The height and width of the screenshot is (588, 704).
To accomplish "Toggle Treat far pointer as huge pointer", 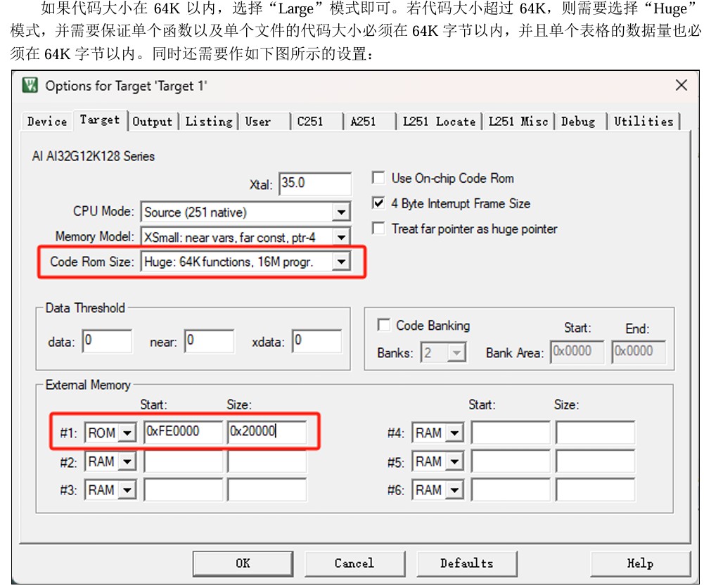I will coord(379,229).
